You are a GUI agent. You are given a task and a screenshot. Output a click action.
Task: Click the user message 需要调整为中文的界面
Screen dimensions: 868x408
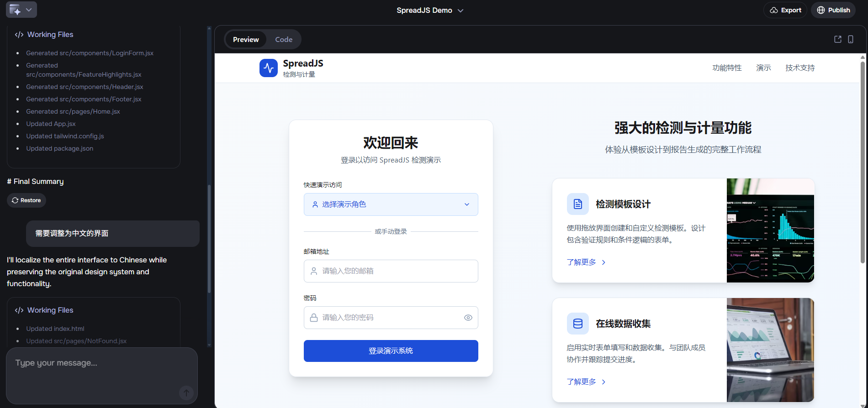click(x=113, y=234)
